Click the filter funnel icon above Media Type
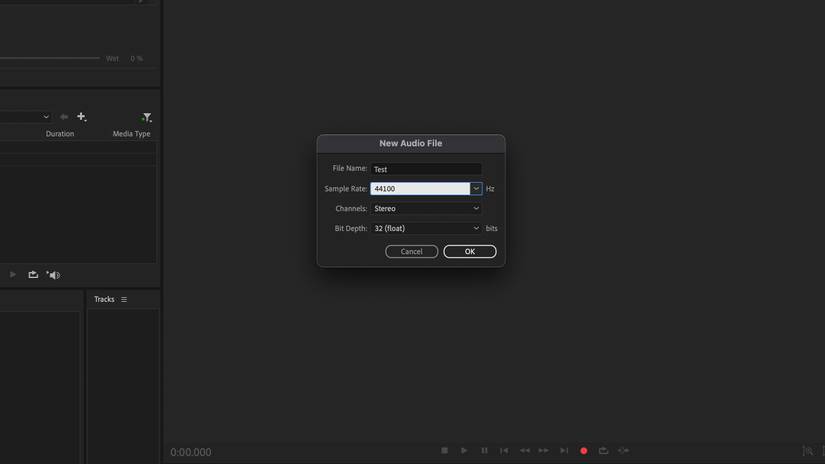The image size is (825, 464). (x=146, y=117)
